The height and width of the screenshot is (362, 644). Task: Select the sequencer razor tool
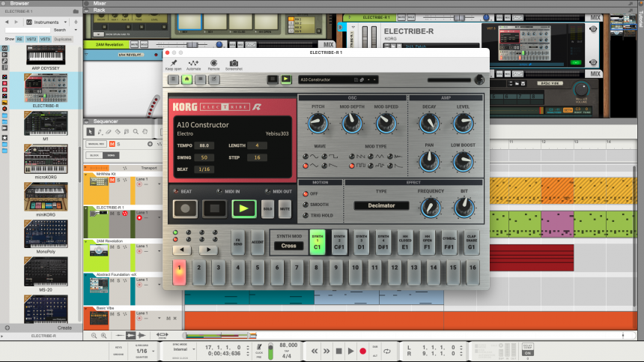[x=118, y=132]
